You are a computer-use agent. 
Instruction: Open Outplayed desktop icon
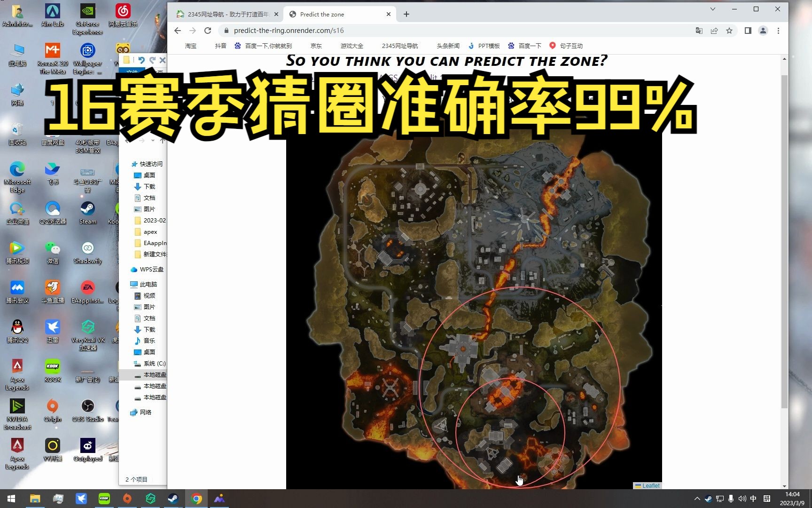(x=87, y=450)
